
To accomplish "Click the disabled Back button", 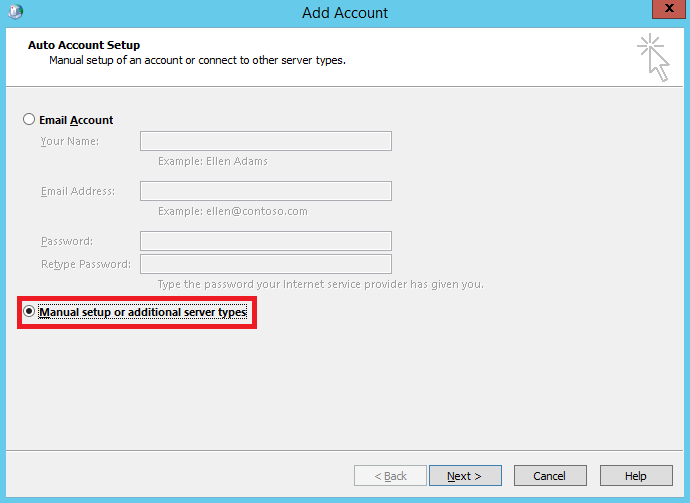I will 390,476.
